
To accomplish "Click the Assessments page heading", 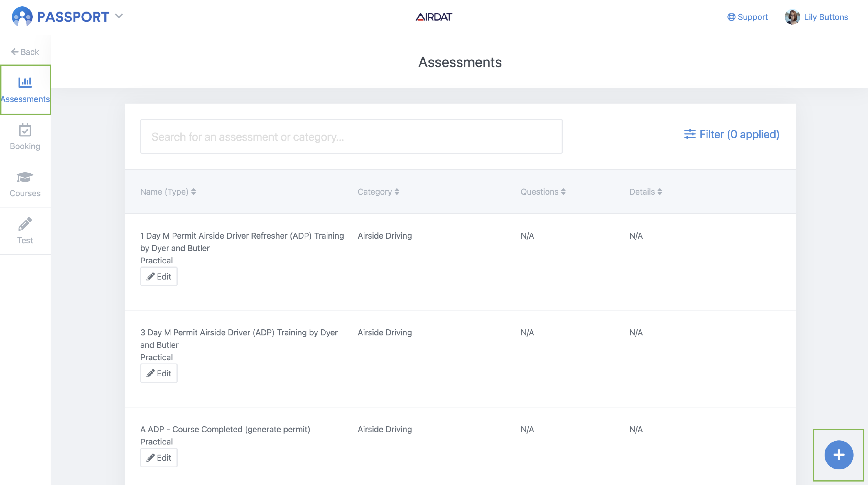I will [460, 62].
